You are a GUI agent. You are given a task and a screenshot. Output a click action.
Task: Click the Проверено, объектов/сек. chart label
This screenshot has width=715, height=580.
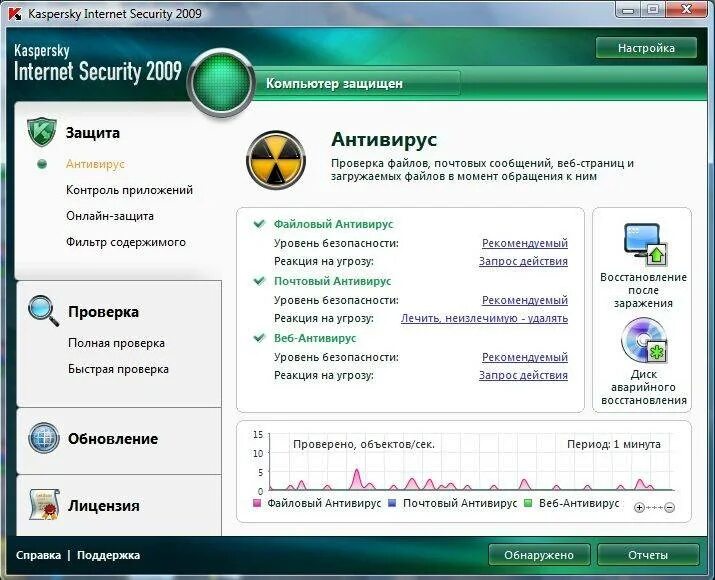pos(364,444)
